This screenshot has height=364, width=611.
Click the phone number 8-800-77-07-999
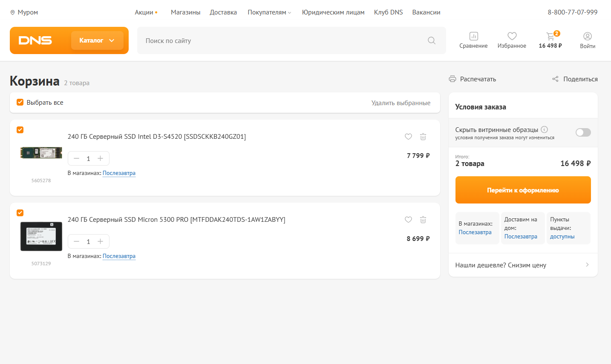pyautogui.click(x=573, y=12)
